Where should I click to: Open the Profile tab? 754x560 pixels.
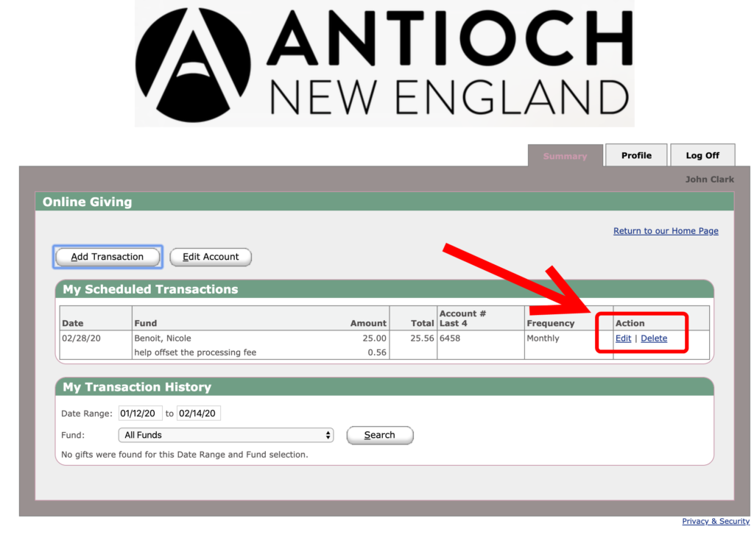(x=636, y=155)
